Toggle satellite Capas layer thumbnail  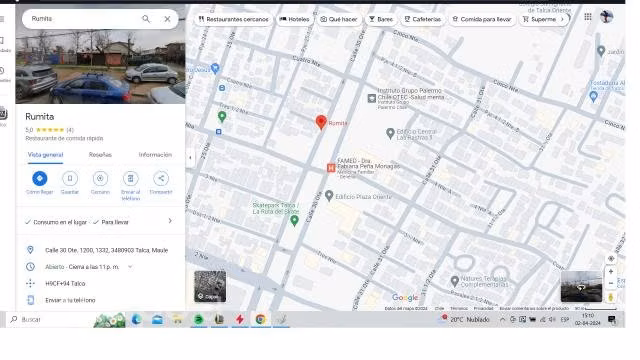tap(210, 287)
